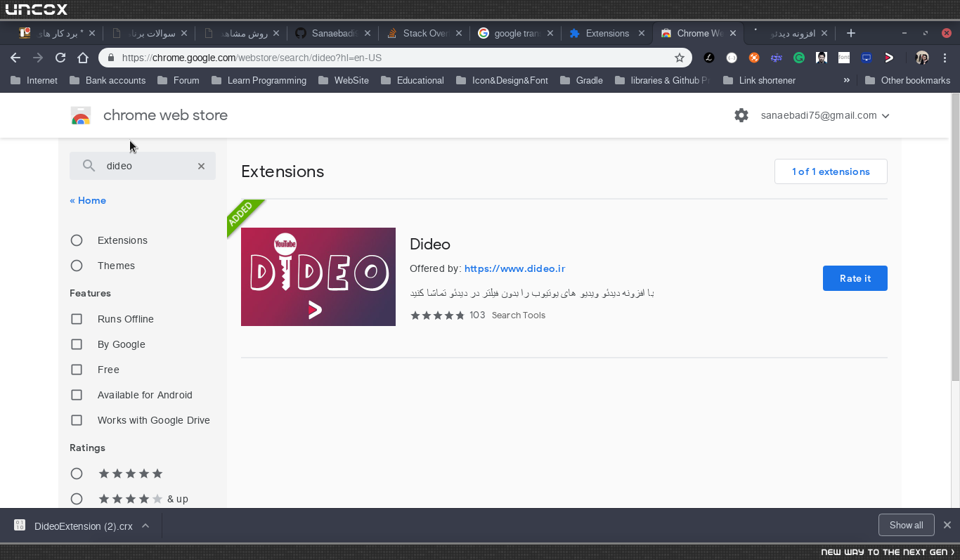Show more bookmarks with overflow chevron
The height and width of the screenshot is (560, 960).
846,80
